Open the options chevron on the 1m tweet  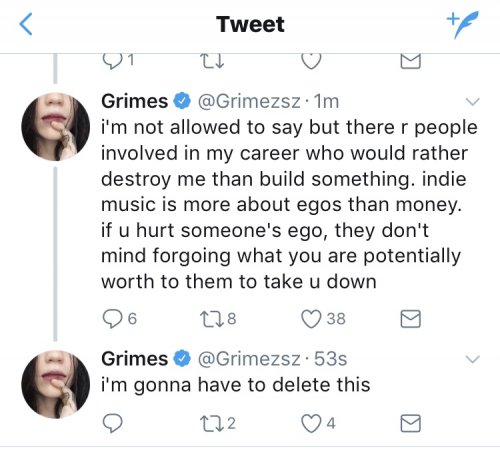[x=473, y=101]
